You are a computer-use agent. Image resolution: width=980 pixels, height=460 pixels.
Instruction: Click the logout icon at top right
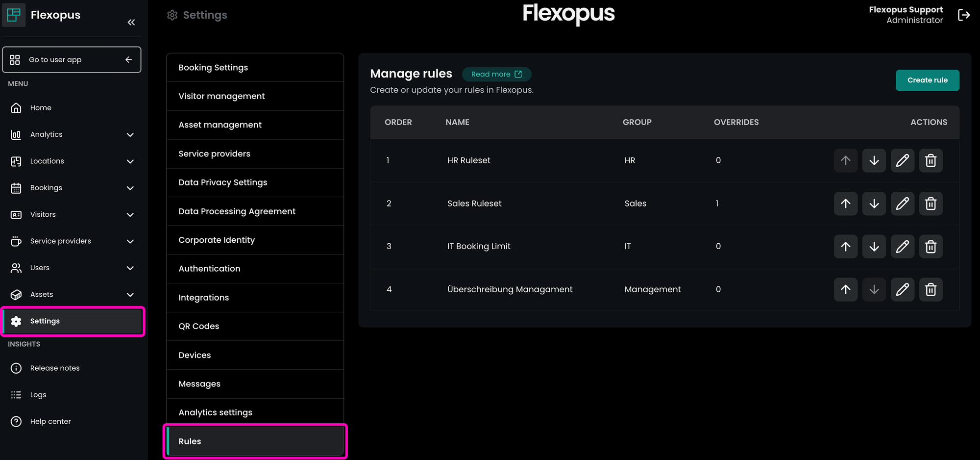(963, 15)
